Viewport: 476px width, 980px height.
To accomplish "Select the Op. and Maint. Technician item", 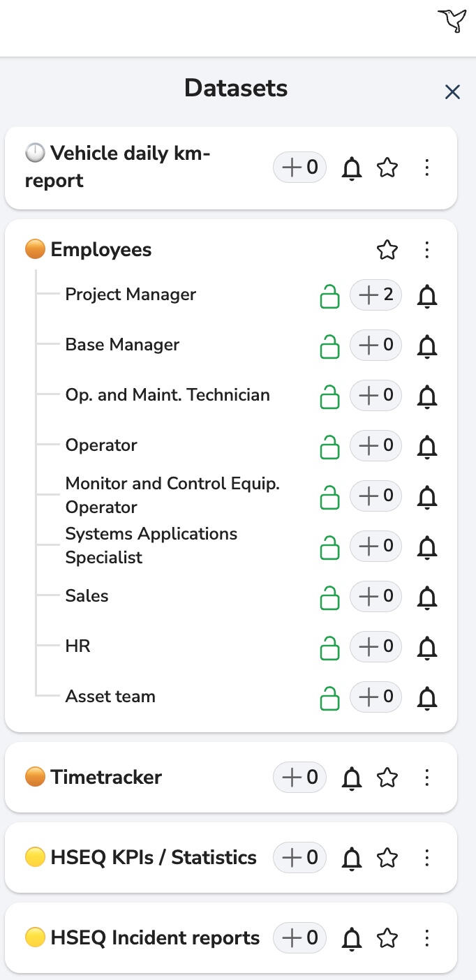I will click(167, 395).
